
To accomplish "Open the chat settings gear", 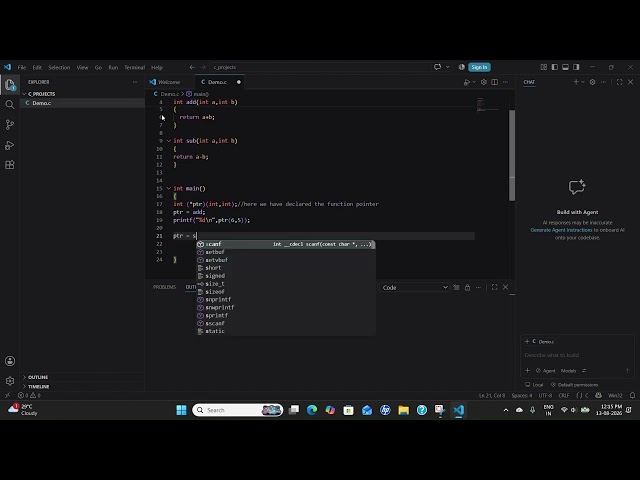I will 592,82.
